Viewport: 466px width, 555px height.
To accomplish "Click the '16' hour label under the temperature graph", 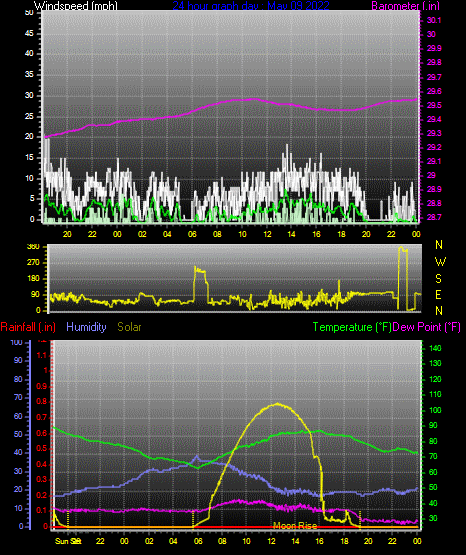I will click(320, 541).
